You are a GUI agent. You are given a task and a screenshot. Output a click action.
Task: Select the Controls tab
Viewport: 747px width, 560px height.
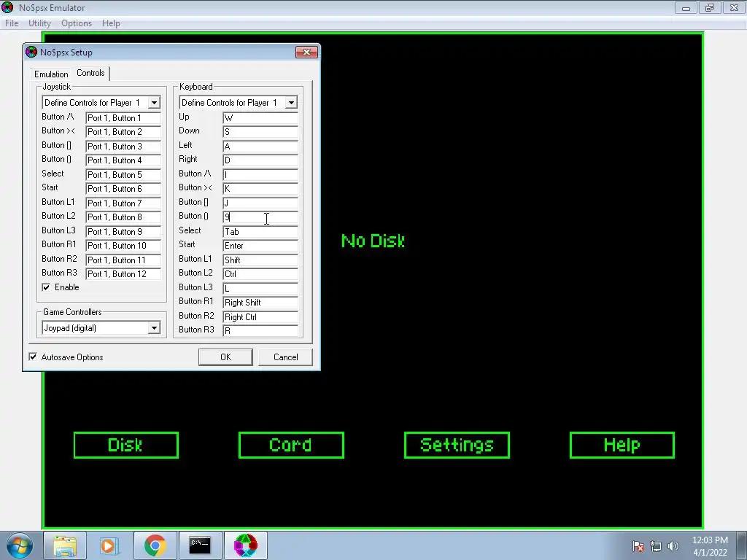[90, 73]
